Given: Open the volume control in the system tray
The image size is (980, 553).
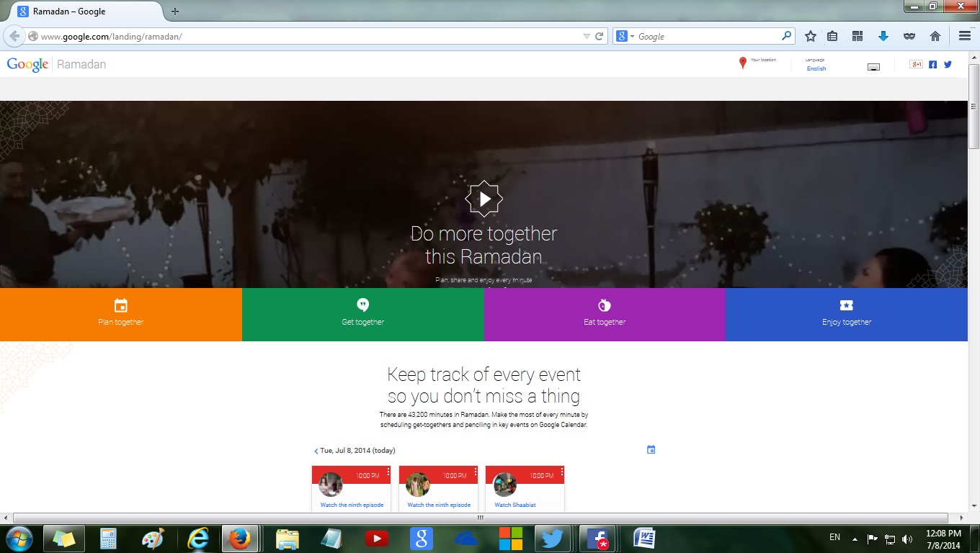Looking at the screenshot, I should click(907, 539).
